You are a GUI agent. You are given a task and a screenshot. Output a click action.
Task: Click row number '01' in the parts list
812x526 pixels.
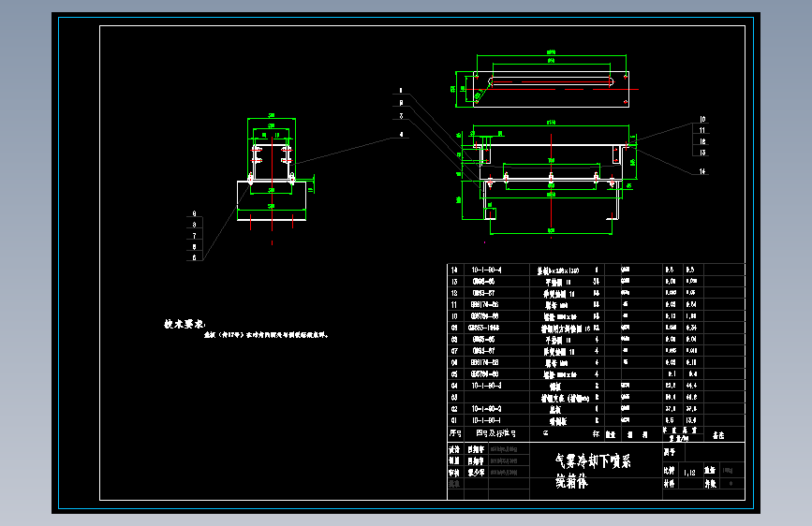click(x=454, y=420)
